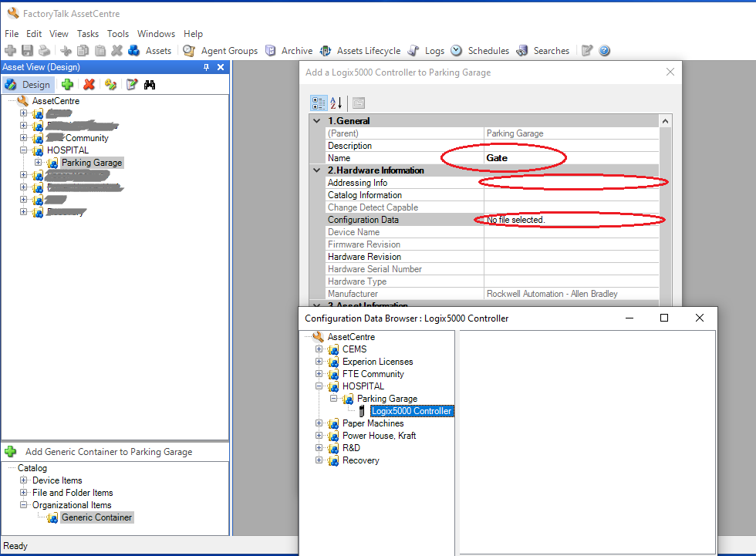756x556 pixels.
Task: Click red X delete icon in Asset View toolbar
Action: point(89,85)
